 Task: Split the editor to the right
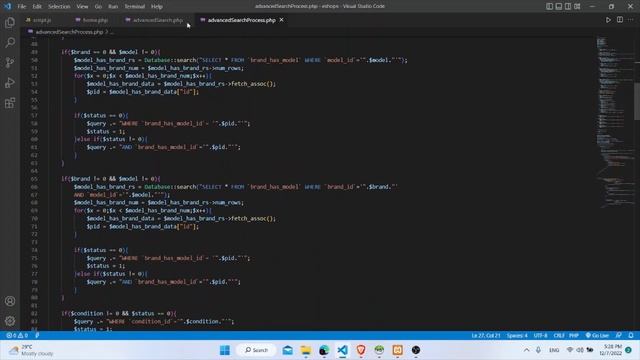620,20
